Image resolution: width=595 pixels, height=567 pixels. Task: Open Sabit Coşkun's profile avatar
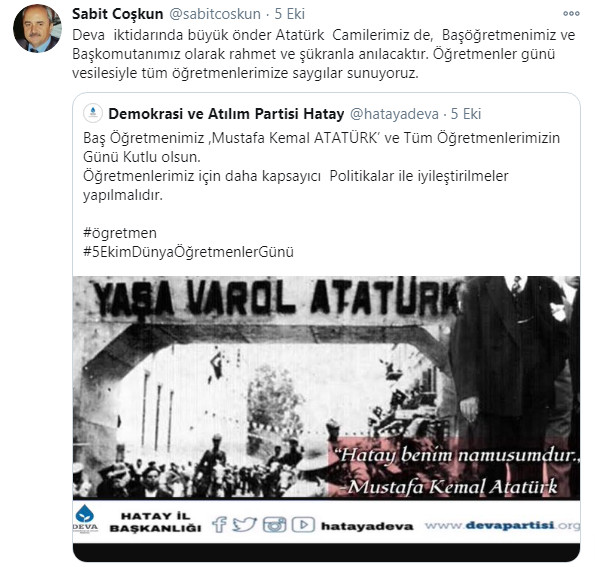[37, 28]
